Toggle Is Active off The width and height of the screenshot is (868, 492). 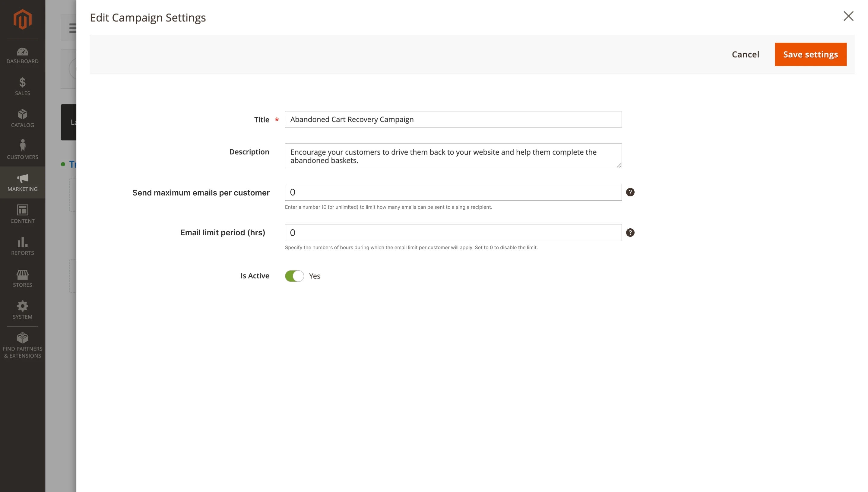click(x=294, y=276)
